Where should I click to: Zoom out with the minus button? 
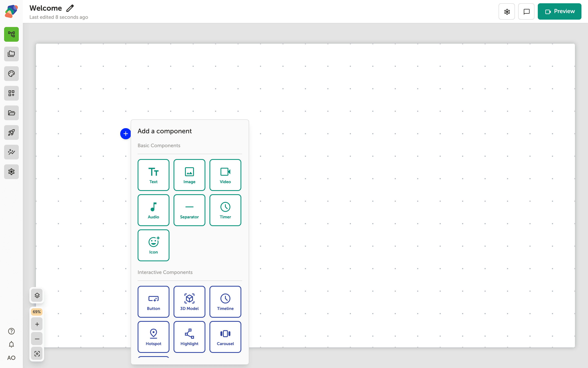click(x=37, y=339)
